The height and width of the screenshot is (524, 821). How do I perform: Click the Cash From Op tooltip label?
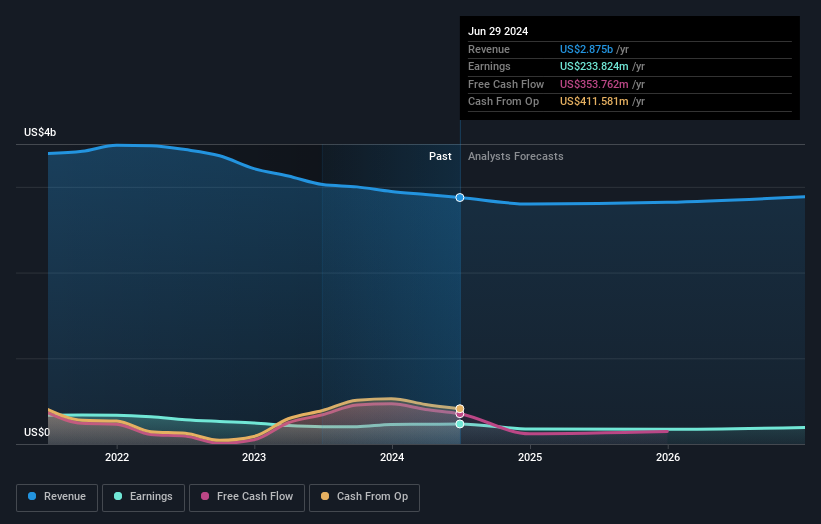pyautogui.click(x=503, y=102)
